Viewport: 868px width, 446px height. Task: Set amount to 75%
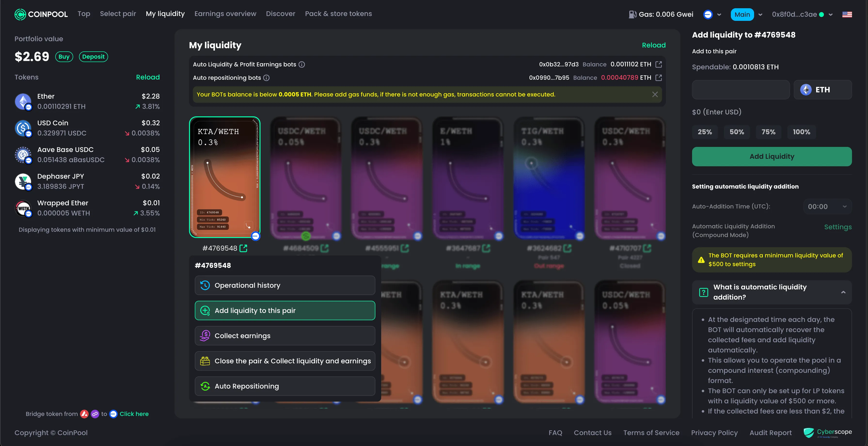point(768,132)
